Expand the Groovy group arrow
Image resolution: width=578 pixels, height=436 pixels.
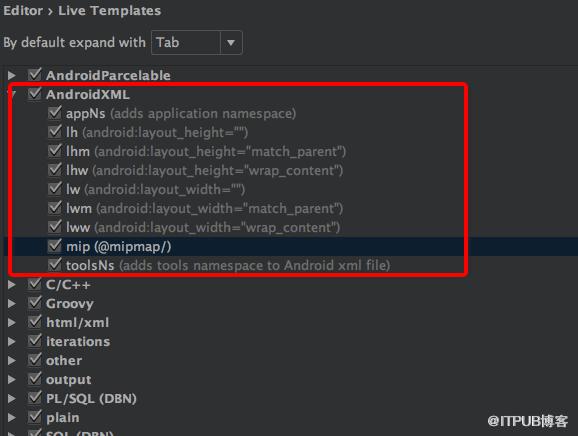(12, 304)
